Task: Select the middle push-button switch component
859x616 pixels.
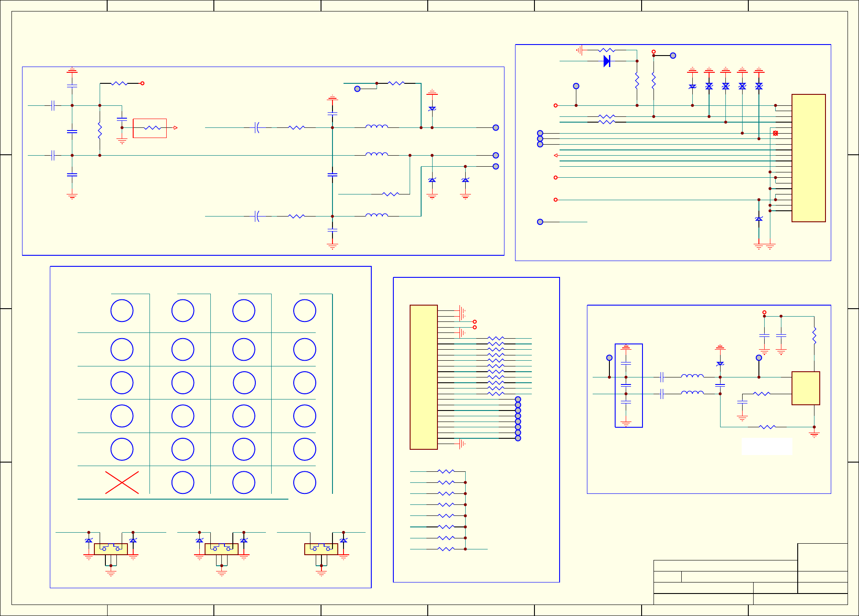Action: pos(221,549)
